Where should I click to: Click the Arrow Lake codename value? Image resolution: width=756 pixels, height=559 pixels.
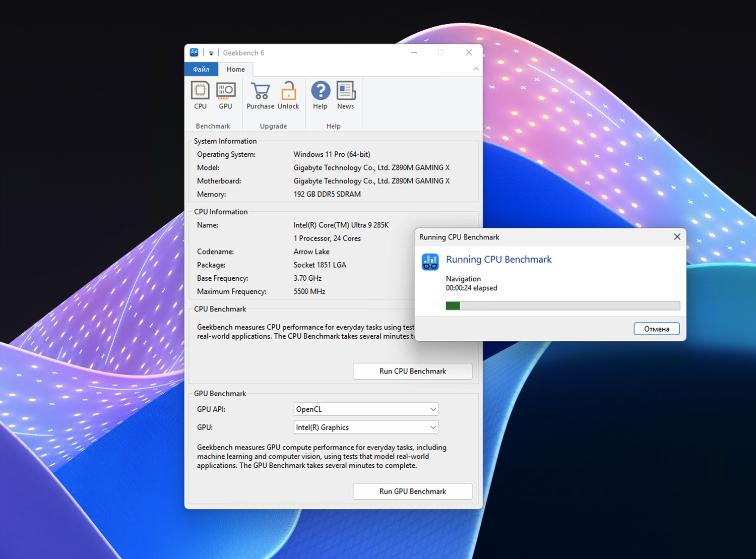point(311,252)
